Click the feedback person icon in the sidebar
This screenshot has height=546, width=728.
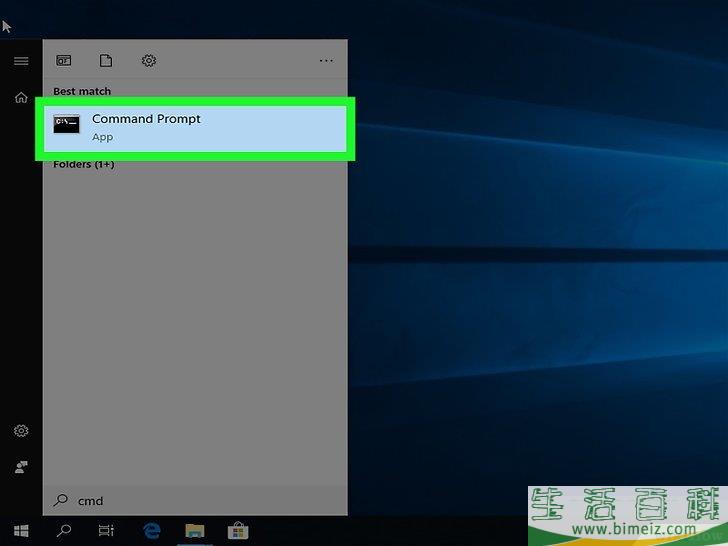coord(21,467)
